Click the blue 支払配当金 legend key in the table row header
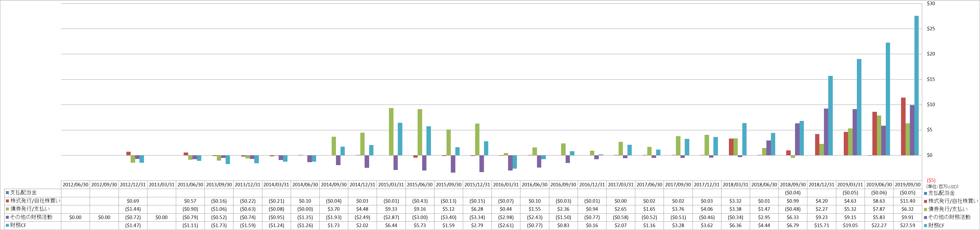Image resolution: width=980 pixels, height=230 pixels. 7,193
